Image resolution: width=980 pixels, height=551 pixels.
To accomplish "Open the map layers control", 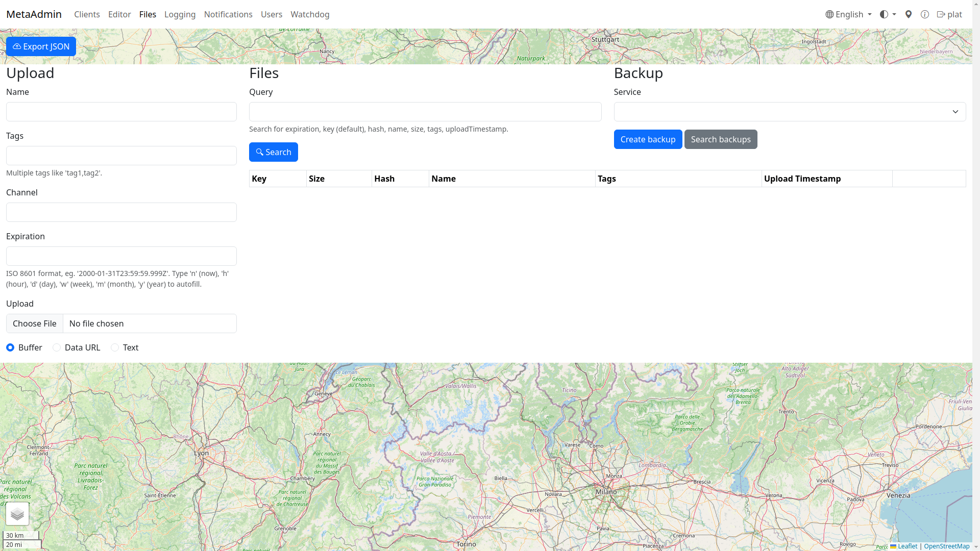I will [17, 514].
